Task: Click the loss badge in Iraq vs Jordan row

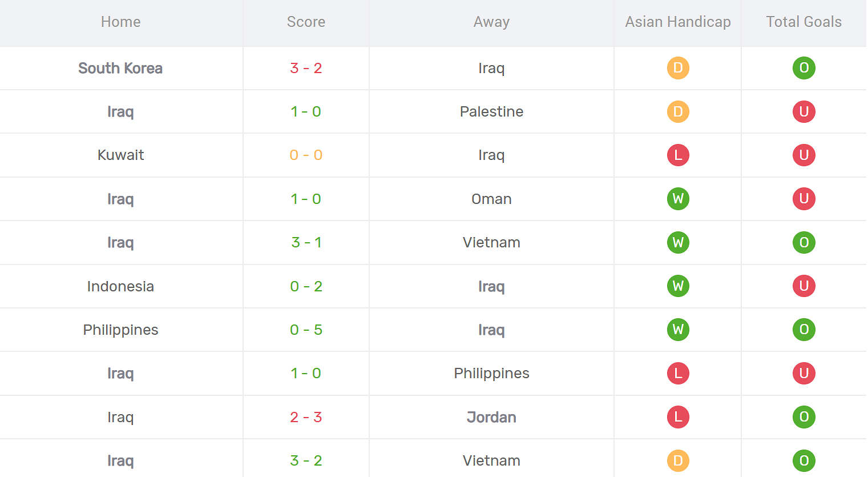Action: tap(678, 417)
